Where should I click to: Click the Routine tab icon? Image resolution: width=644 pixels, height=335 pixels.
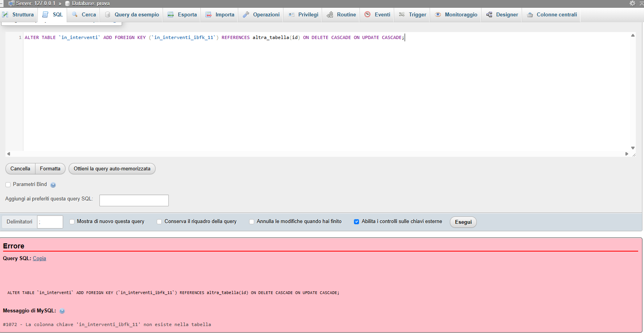point(330,14)
